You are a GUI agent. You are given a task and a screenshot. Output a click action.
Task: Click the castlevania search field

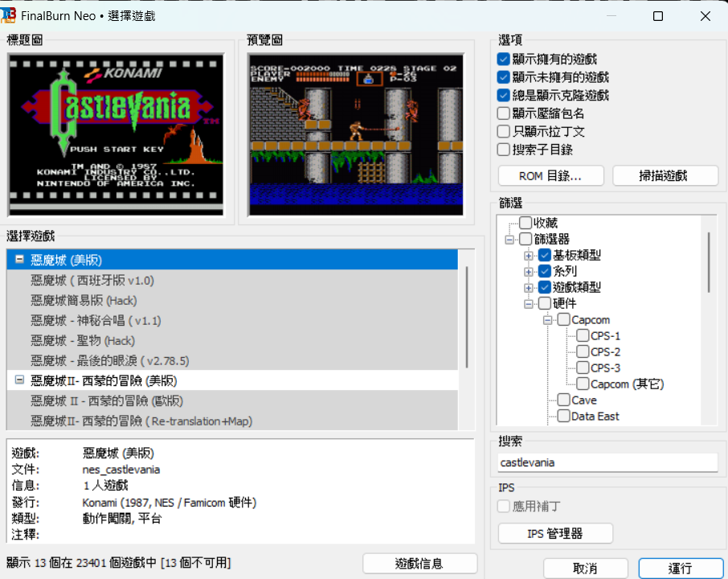[x=607, y=462]
